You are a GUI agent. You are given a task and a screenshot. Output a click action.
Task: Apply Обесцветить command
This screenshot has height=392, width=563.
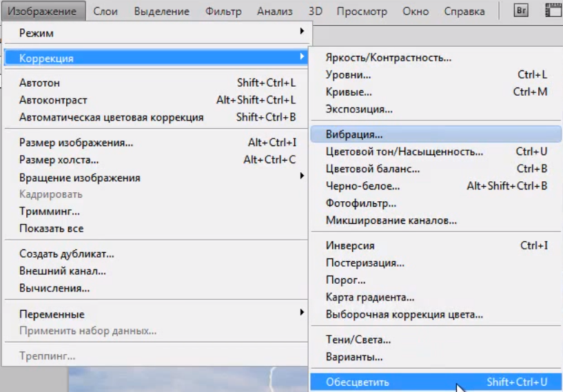click(436, 382)
